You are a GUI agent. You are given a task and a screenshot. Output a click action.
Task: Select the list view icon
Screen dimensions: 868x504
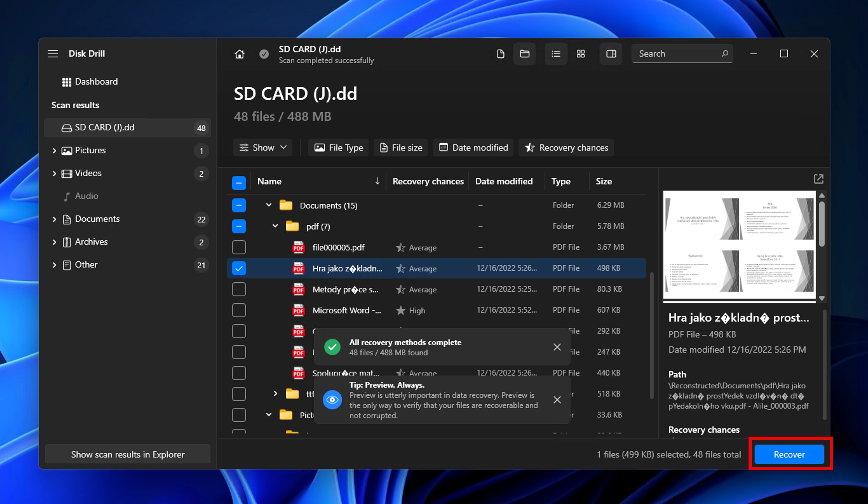[556, 54]
